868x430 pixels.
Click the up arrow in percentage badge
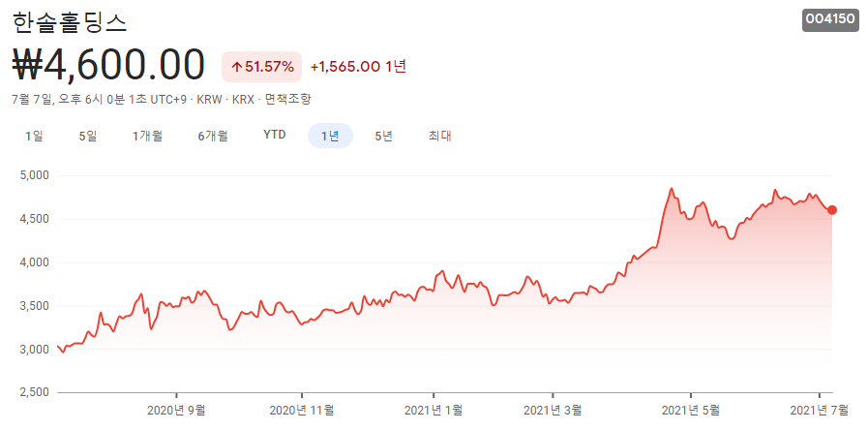tap(236, 68)
